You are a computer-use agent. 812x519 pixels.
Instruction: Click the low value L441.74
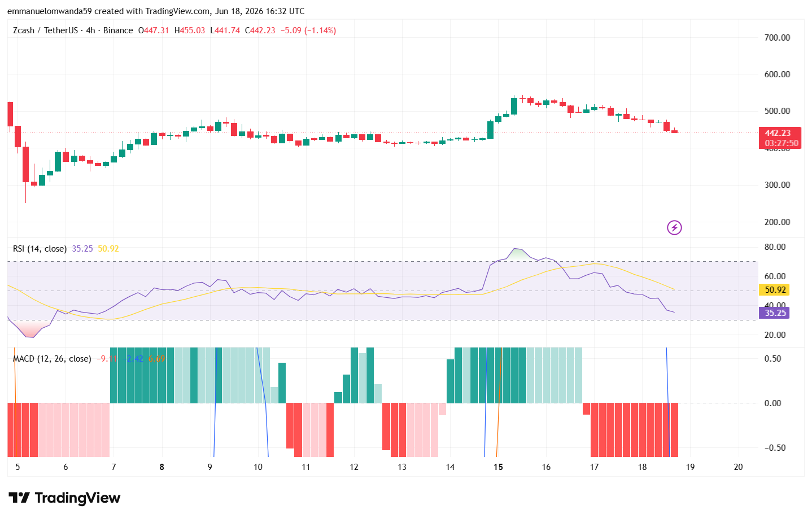[x=225, y=30]
